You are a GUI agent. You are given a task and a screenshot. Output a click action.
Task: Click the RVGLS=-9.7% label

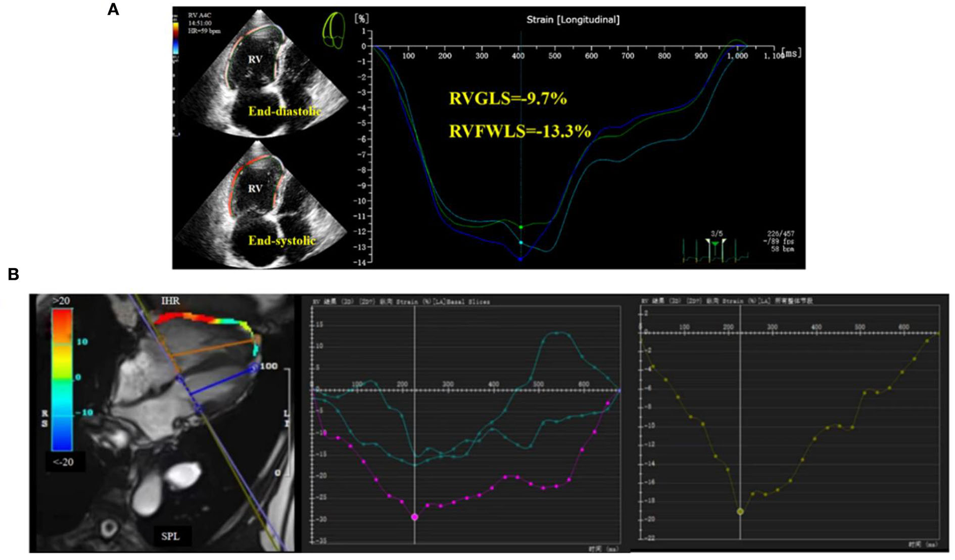pos(508,99)
